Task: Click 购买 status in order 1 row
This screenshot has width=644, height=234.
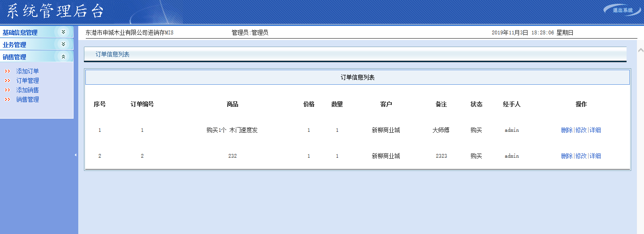Action: (477, 130)
